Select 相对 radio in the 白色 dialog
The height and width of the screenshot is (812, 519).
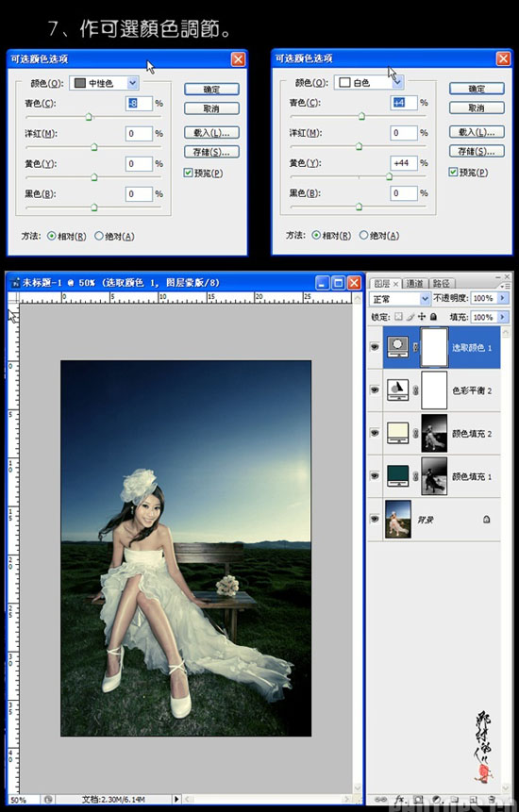316,235
